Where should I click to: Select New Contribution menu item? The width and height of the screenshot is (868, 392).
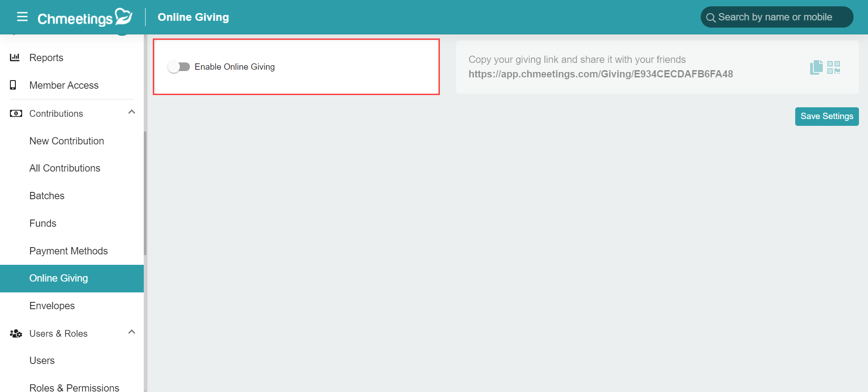point(72,141)
